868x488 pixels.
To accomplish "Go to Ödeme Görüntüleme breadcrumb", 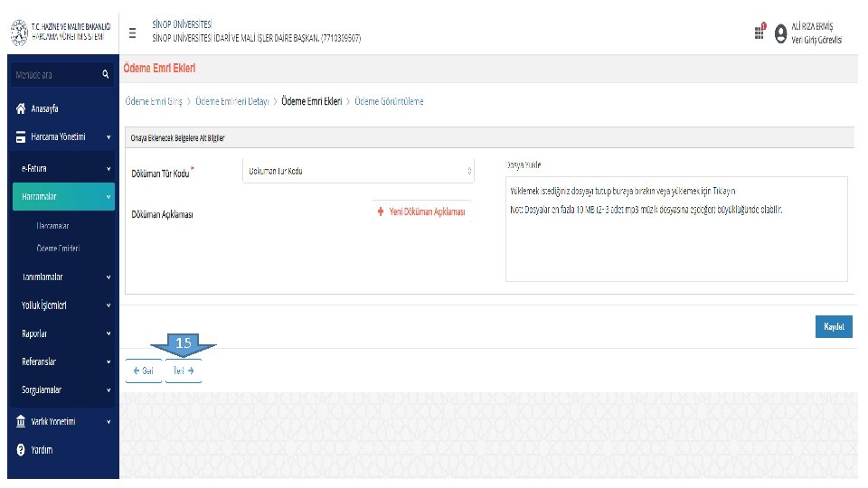I will (x=389, y=101).
